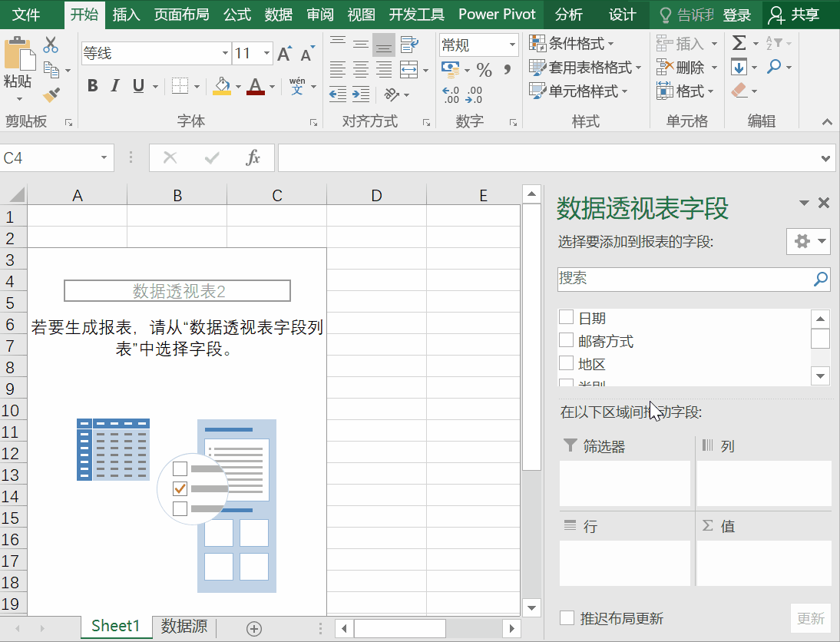
Task: Add a new sheet with plus button
Action: pos(254,629)
